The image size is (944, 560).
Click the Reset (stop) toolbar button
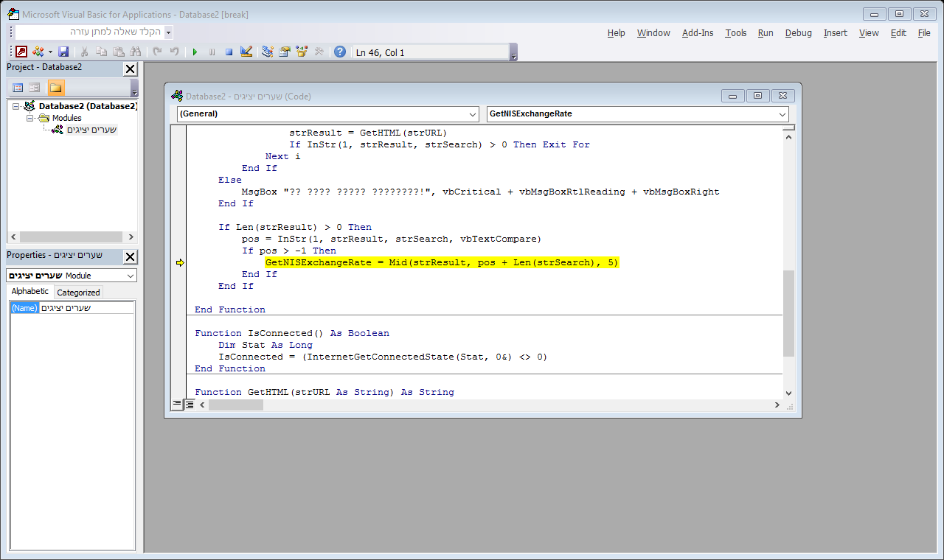tap(229, 52)
